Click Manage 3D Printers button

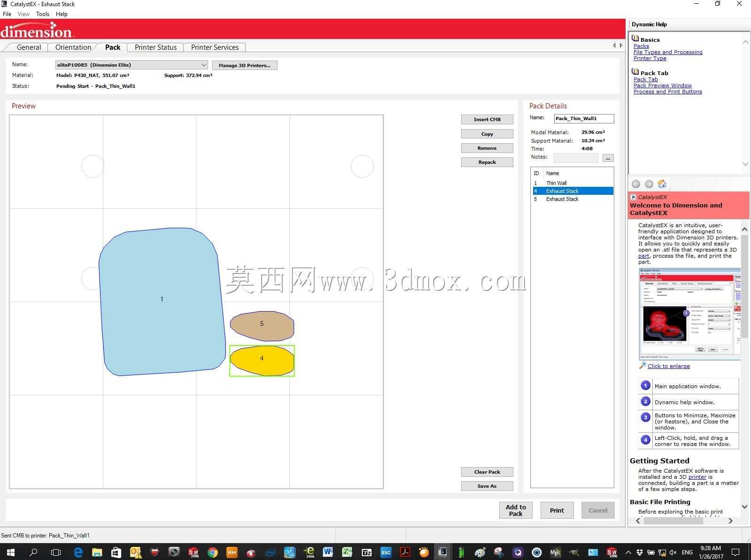pos(245,65)
